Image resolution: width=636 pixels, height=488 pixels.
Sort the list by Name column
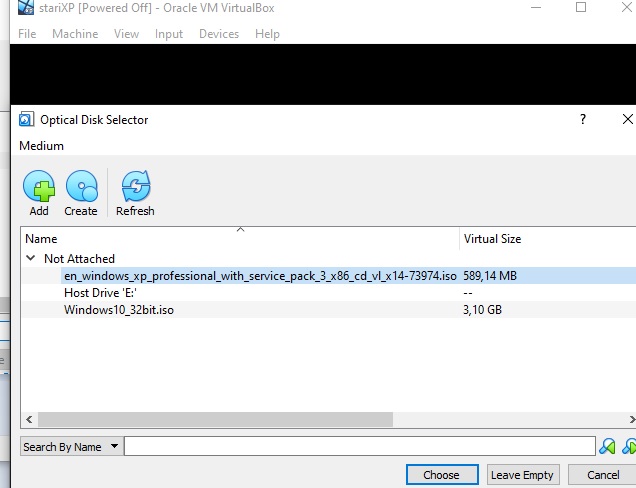pyautogui.click(x=240, y=239)
